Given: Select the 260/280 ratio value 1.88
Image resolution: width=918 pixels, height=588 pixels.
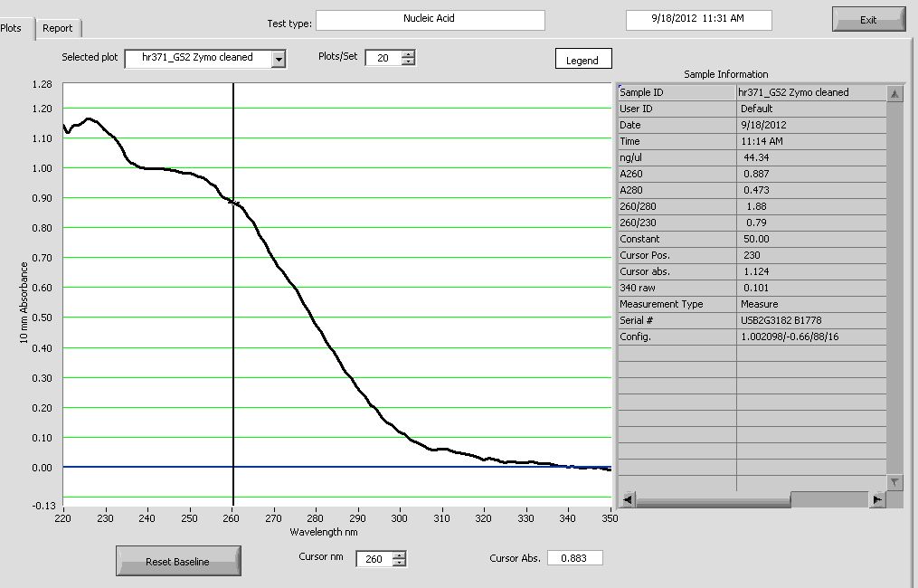Looking at the screenshot, I should [811, 207].
